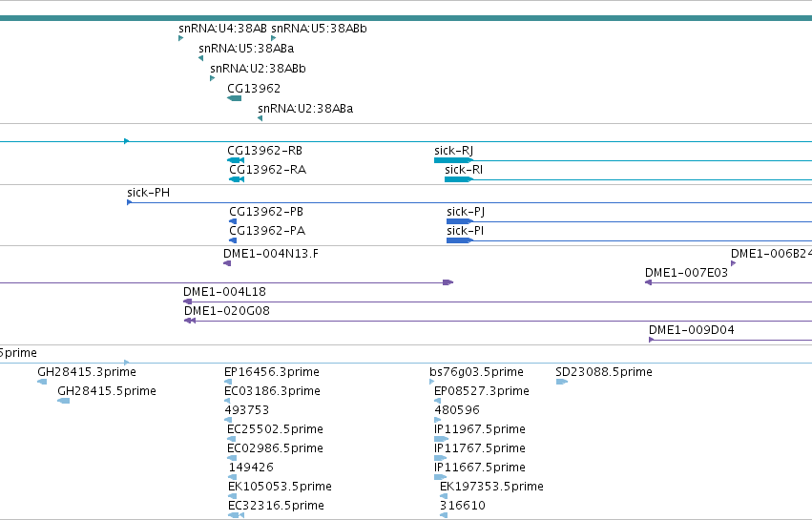Image resolution: width=812 pixels, height=520 pixels.
Task: Click GH28415.5prime arrow glyph
Action: coord(64,401)
